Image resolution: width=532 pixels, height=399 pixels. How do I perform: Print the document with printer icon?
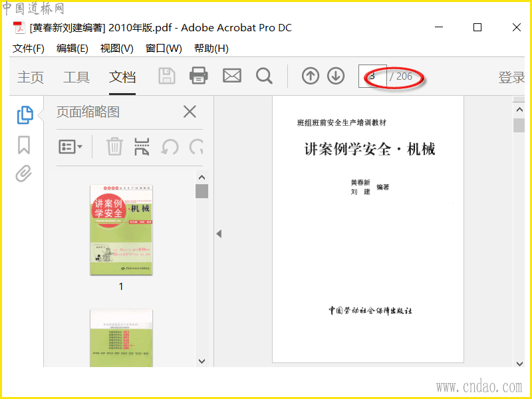(198, 76)
